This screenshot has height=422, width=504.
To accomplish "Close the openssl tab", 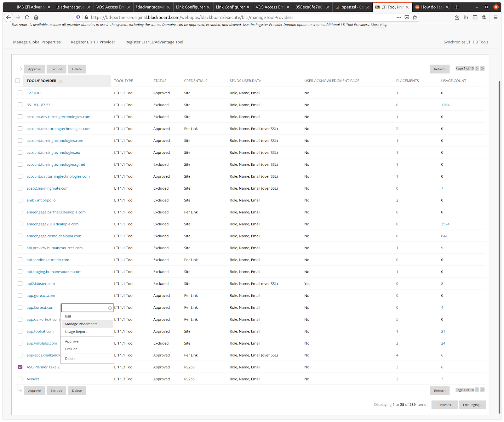I will pos(367,7).
